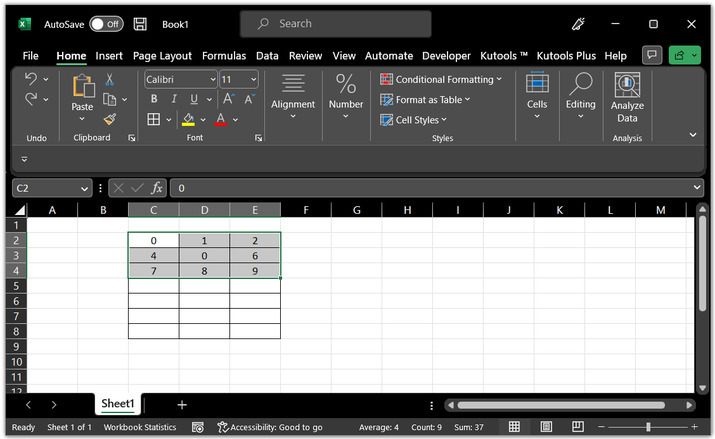715x439 pixels.
Task: Switch to Page Break Preview icon
Action: (x=578, y=427)
